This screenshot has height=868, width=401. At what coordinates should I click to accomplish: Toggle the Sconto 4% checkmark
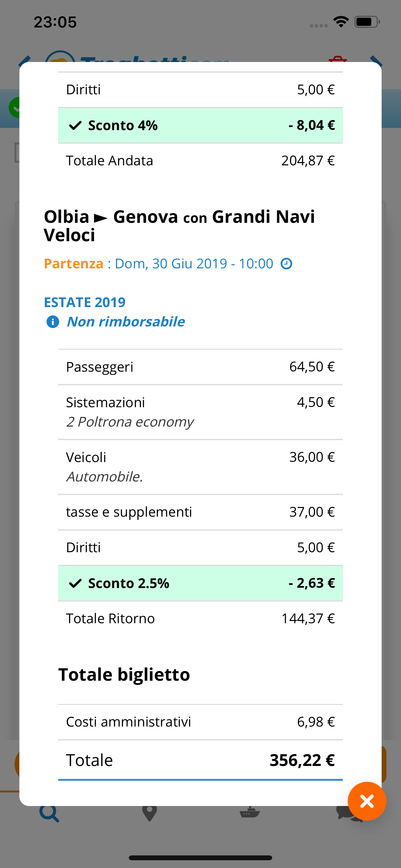click(x=75, y=126)
